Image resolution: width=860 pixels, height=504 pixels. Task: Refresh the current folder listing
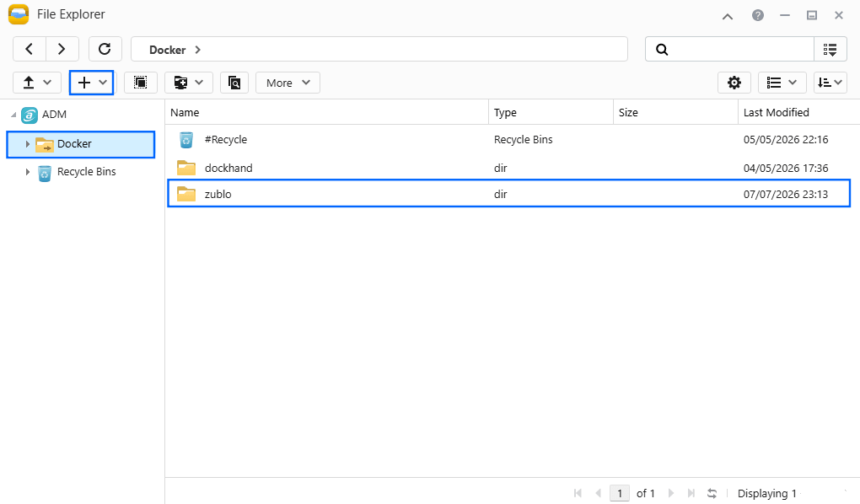105,50
